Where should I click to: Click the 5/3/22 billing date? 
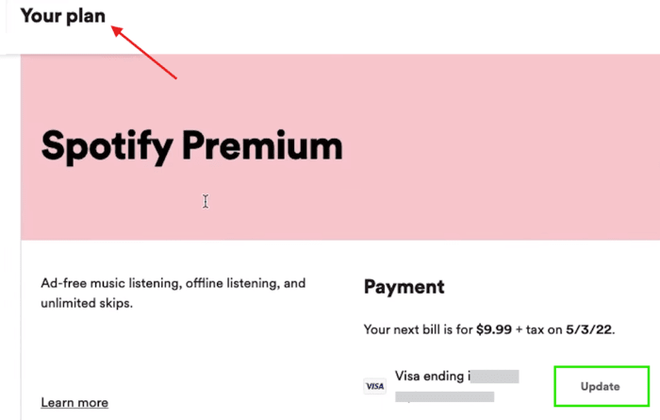[x=588, y=330]
